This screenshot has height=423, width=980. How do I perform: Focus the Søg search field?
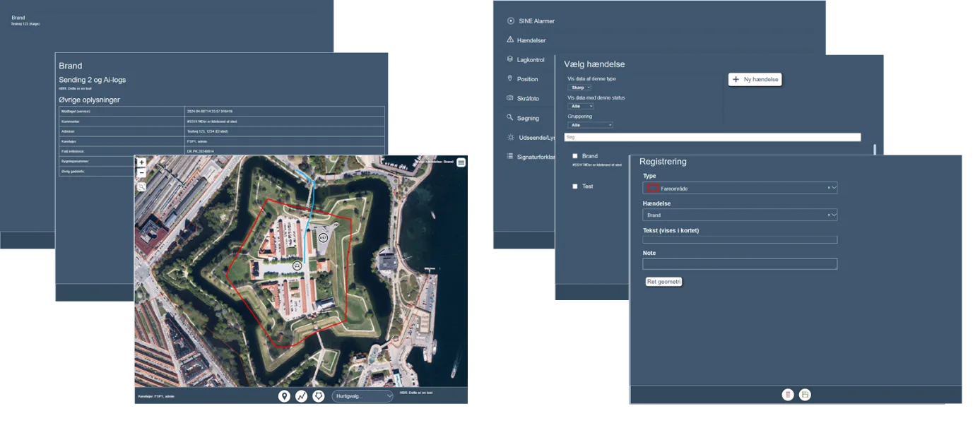point(712,137)
